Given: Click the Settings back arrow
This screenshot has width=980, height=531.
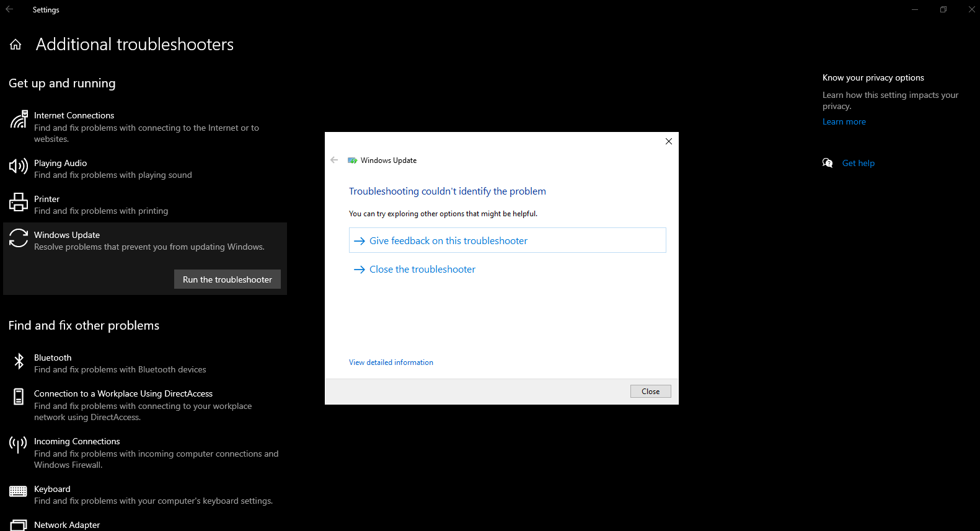Looking at the screenshot, I should (9, 9).
